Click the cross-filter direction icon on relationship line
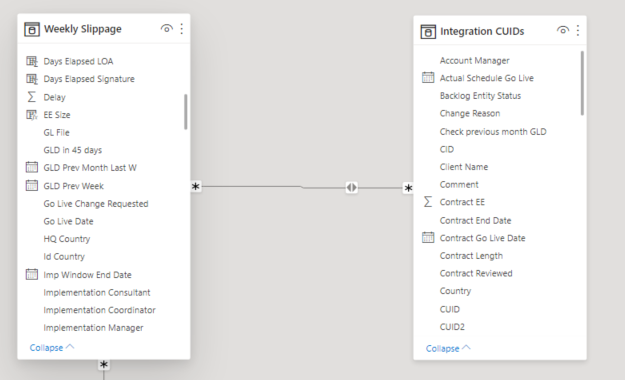Image resolution: width=625 pixels, height=380 pixels. point(352,187)
